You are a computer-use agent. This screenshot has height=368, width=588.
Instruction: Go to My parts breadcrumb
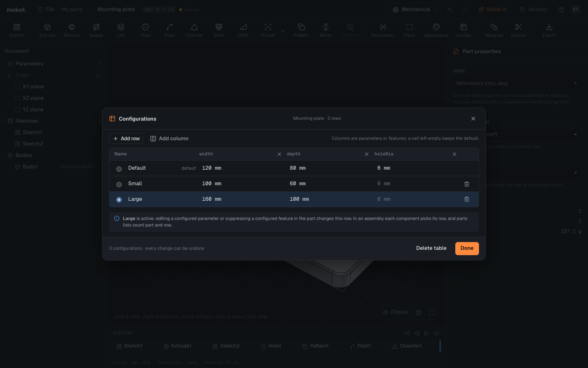coord(72,9)
